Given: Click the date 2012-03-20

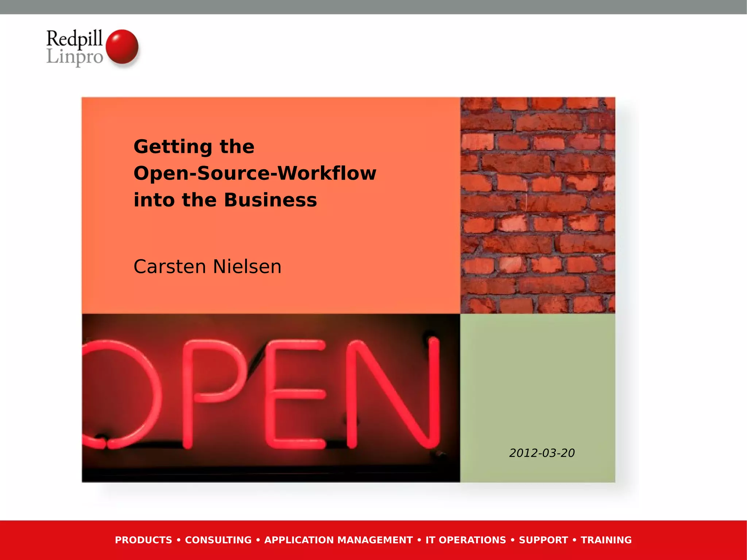Looking at the screenshot, I should [542, 453].
